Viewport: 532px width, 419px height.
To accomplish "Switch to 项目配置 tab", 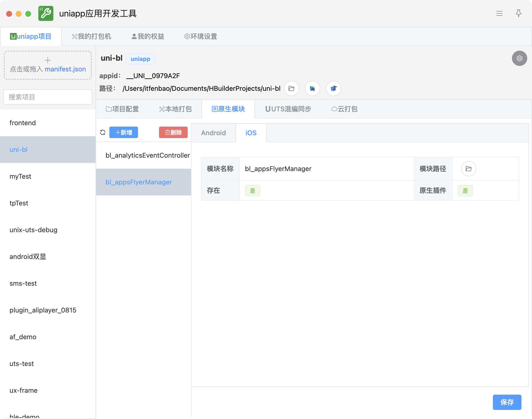I will [x=122, y=109].
